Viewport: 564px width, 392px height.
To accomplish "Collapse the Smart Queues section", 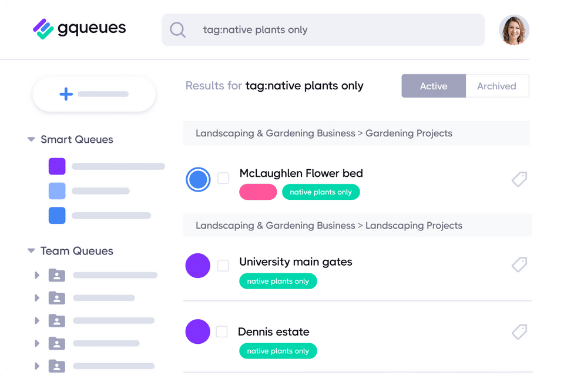I will tap(31, 140).
